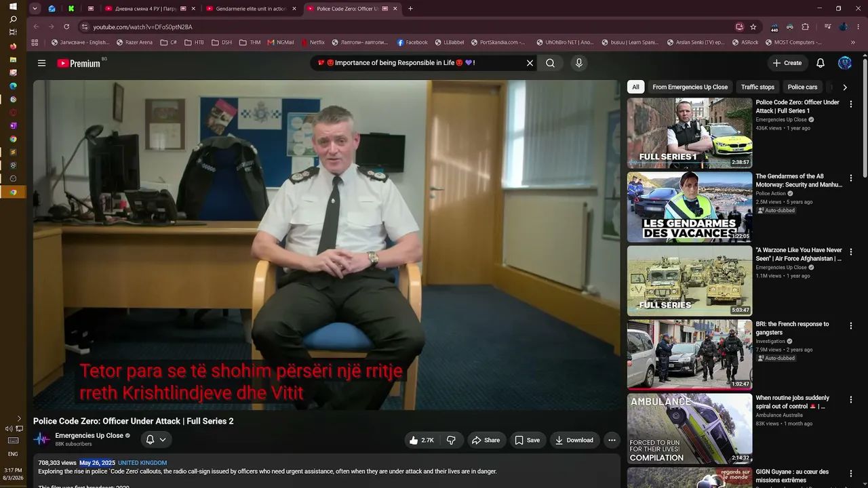
Task: Open the Sublime Text taskbar icon
Action: tap(13, 152)
